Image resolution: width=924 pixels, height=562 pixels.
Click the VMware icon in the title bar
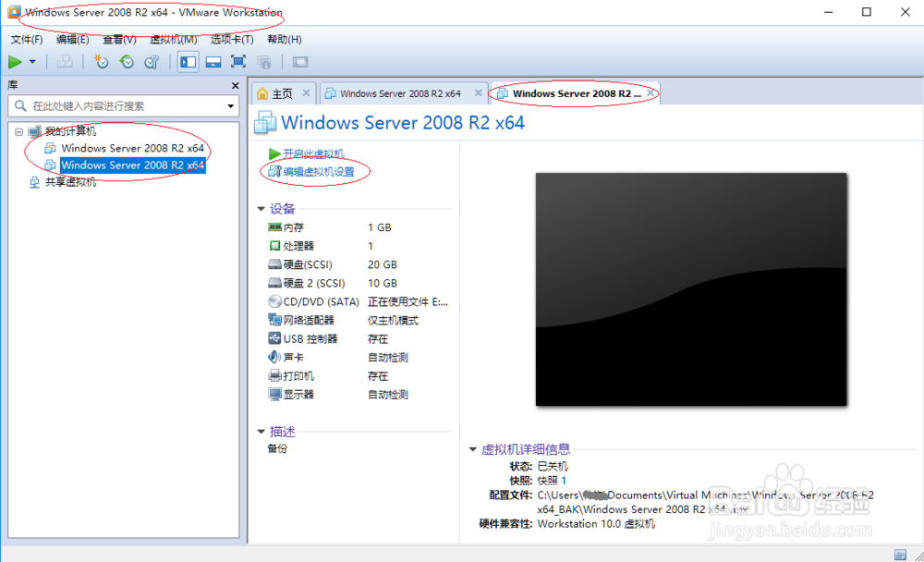coord(14,12)
